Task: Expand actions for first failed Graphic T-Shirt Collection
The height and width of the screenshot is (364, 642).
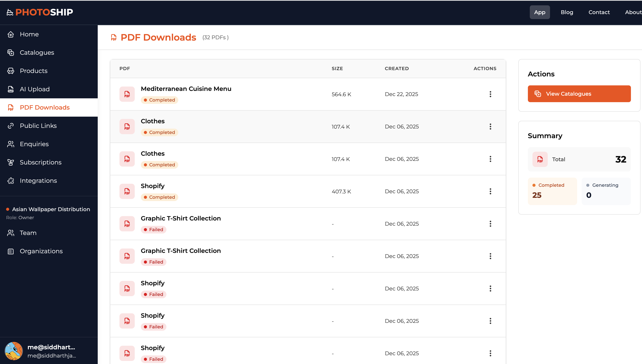Action: point(490,224)
